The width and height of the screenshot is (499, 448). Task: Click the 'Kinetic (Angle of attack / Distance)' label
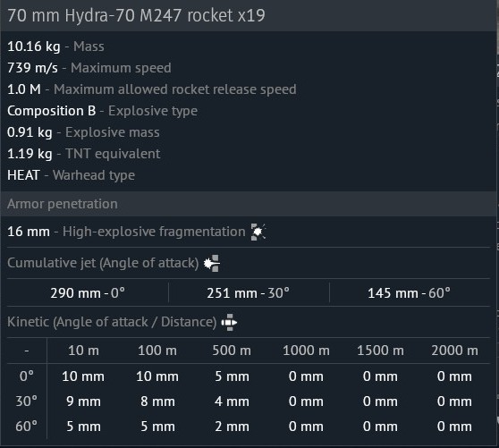(112, 322)
